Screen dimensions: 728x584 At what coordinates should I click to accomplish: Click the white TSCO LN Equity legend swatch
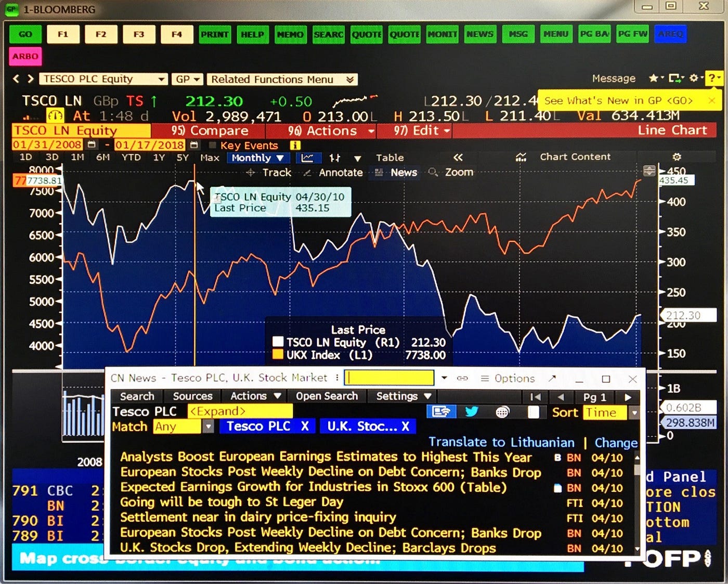278,342
